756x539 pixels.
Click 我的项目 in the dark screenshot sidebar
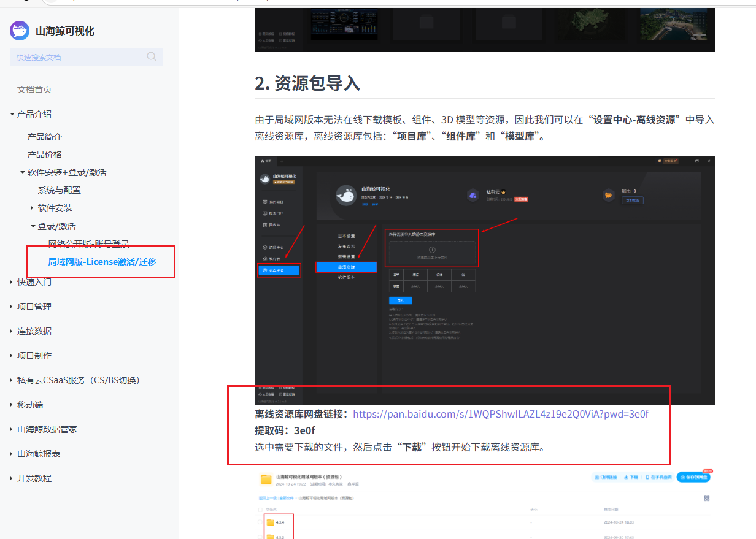click(x=273, y=202)
